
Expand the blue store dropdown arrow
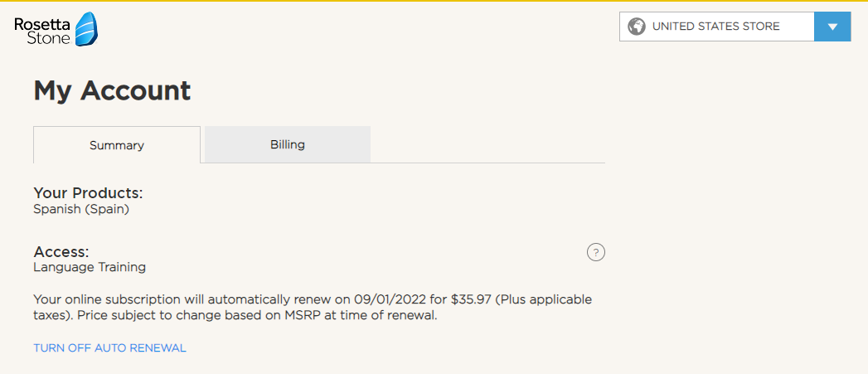832,27
